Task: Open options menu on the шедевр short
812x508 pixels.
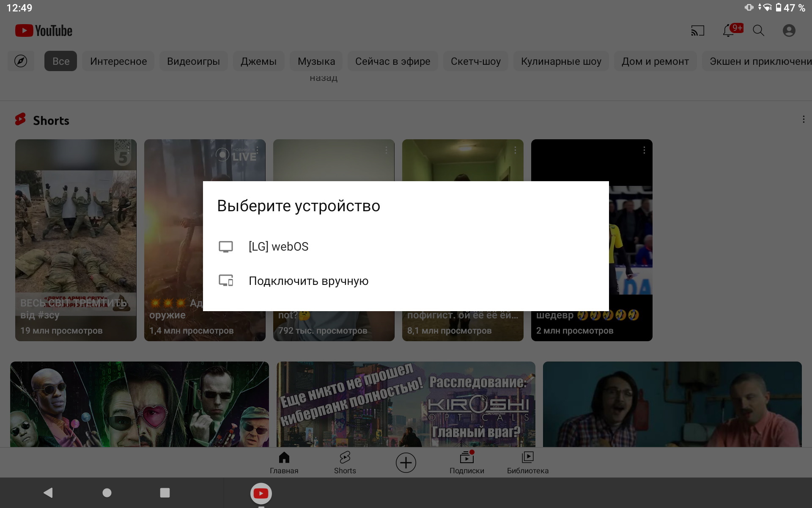Action: tap(644, 150)
